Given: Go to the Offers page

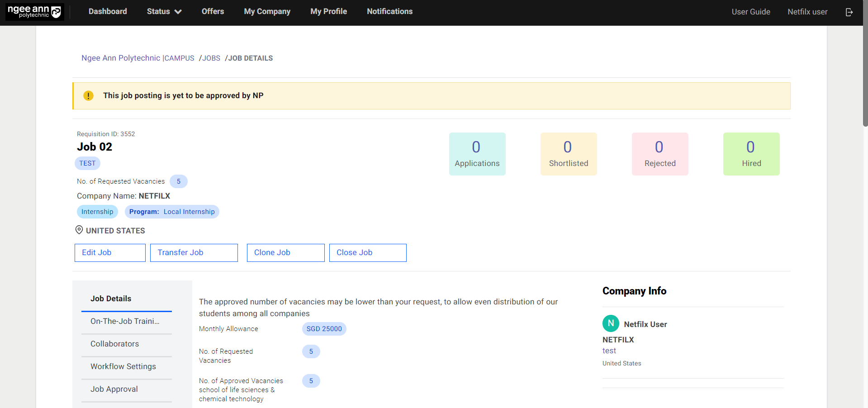Looking at the screenshot, I should [x=213, y=12].
